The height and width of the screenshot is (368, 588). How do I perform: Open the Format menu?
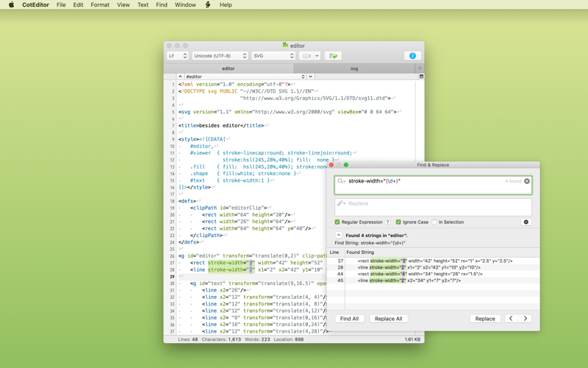pos(100,5)
